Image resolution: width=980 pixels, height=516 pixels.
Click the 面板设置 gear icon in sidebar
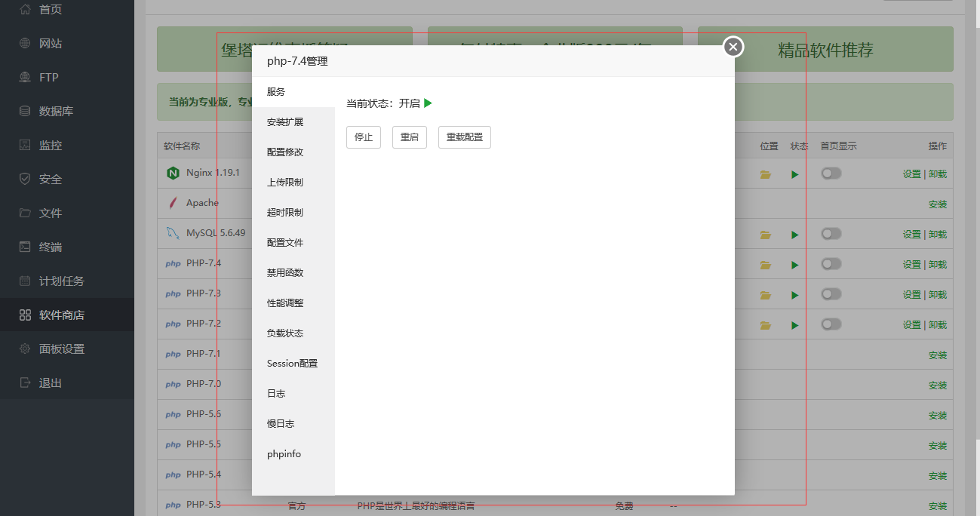(25, 349)
